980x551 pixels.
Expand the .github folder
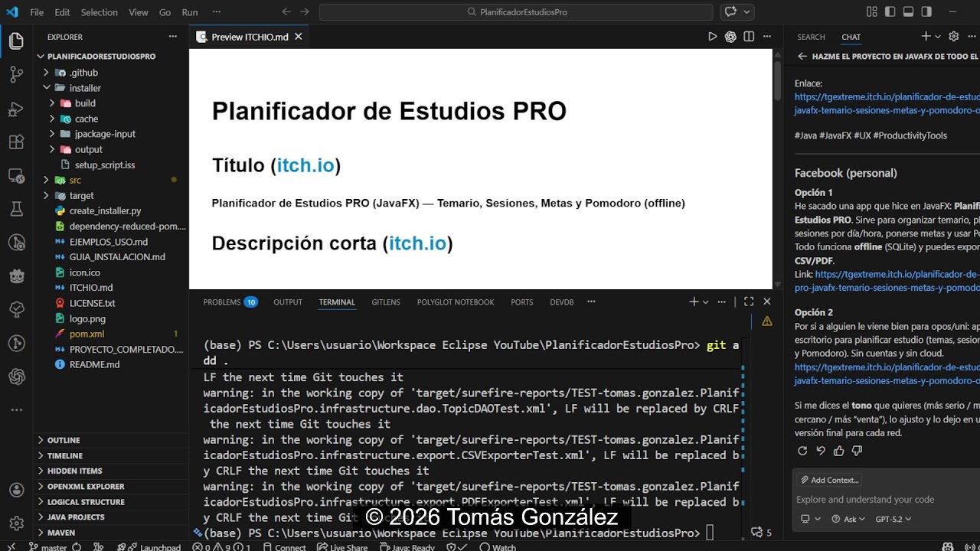[x=46, y=73]
